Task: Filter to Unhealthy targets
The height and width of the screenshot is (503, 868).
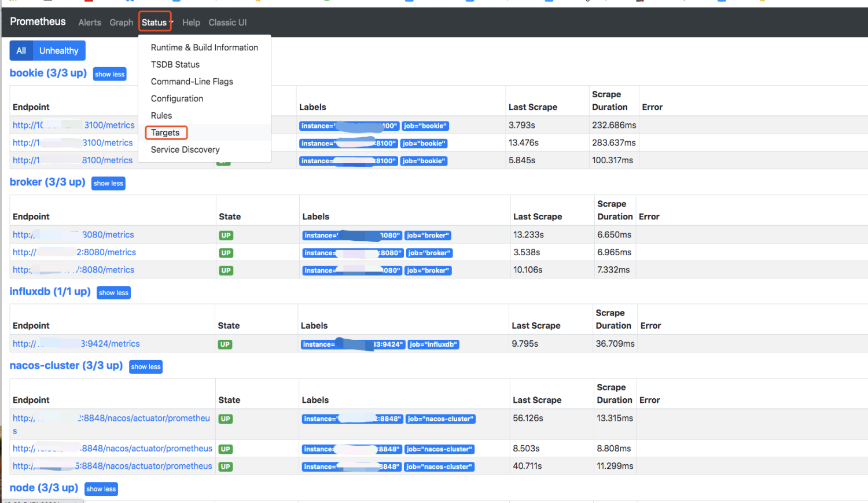Action: coord(59,50)
